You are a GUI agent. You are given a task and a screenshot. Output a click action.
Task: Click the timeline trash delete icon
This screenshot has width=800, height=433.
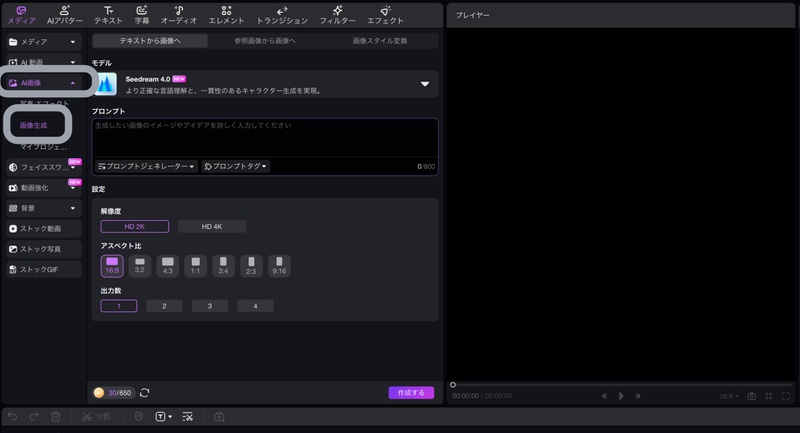point(56,417)
